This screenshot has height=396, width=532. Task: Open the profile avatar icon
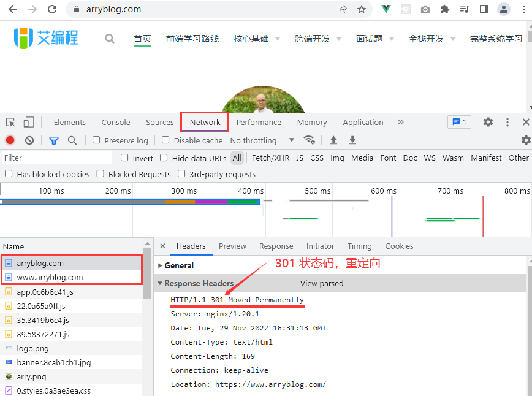pyautogui.click(x=504, y=9)
